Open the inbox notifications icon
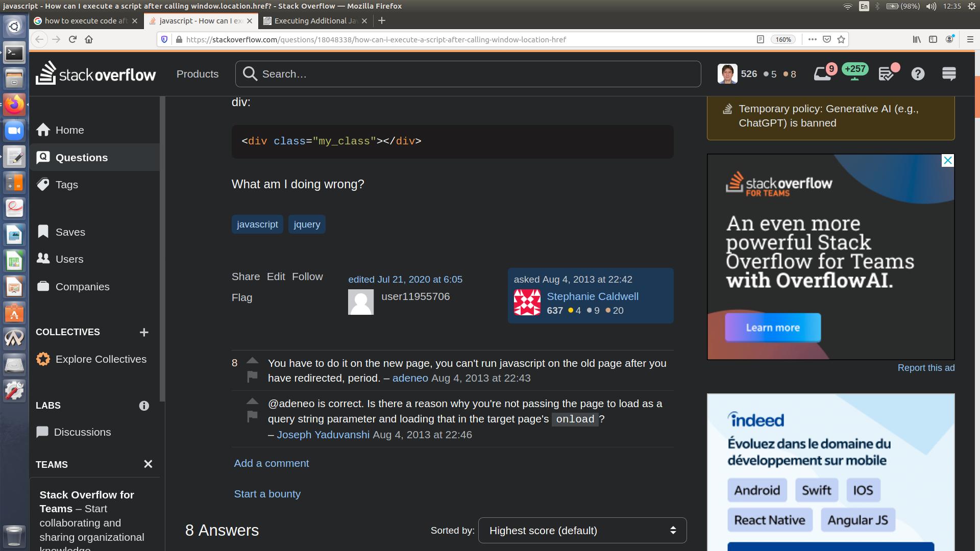Viewport: 980px width, 551px height. pos(822,74)
